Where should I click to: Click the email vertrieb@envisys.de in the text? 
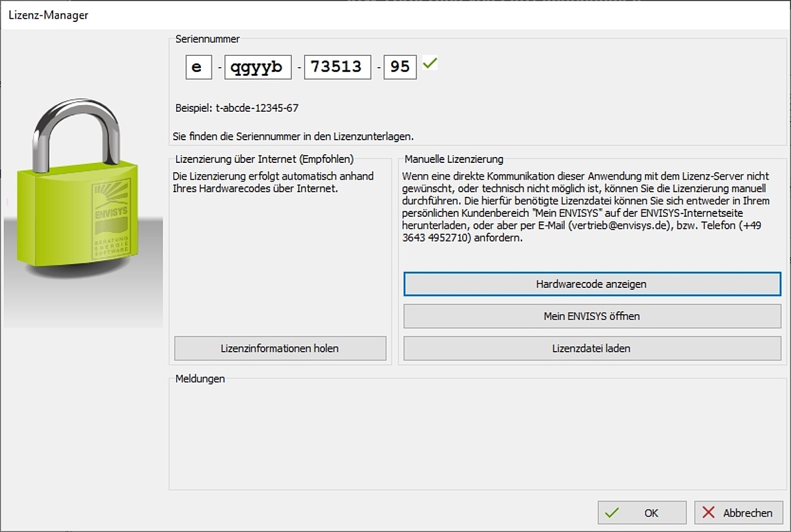(621, 225)
